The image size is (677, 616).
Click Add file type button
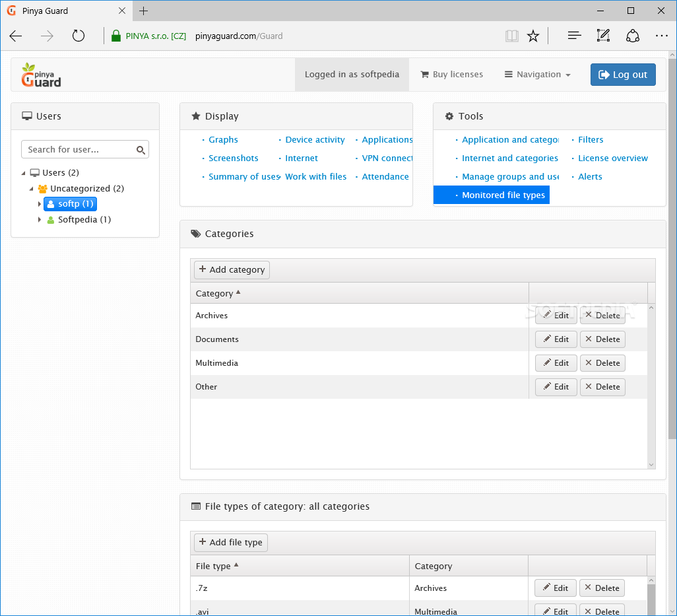[231, 542]
